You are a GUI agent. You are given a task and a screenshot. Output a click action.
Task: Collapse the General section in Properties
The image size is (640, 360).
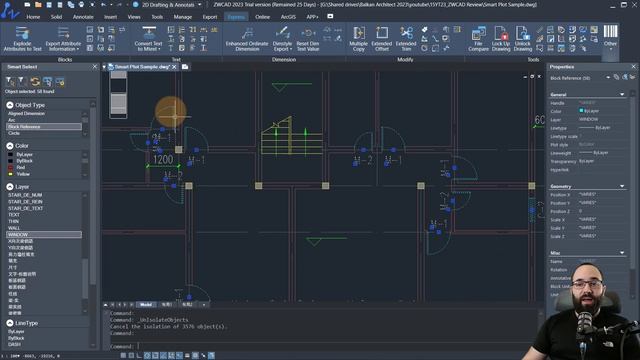pos(622,94)
